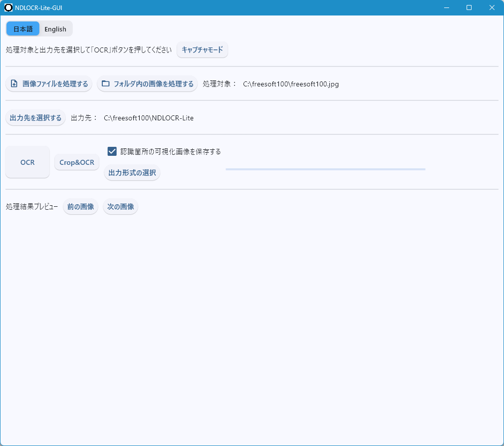This screenshot has width=504, height=446.
Task: Start recognition with the OCR button
Action: (27, 162)
